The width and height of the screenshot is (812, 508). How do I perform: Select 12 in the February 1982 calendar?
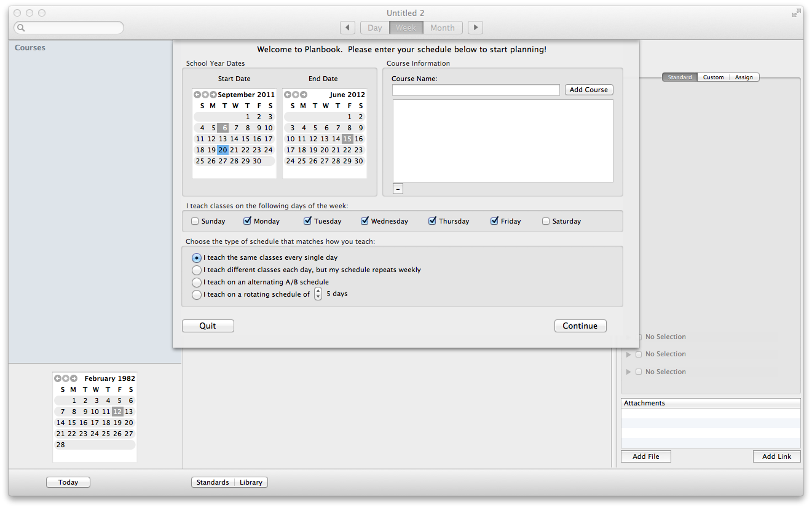coord(117,412)
